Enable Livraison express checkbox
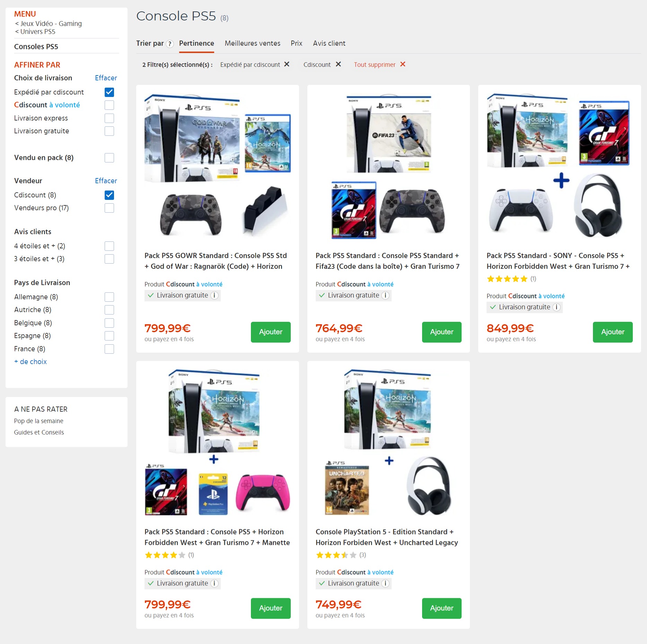 pos(109,118)
